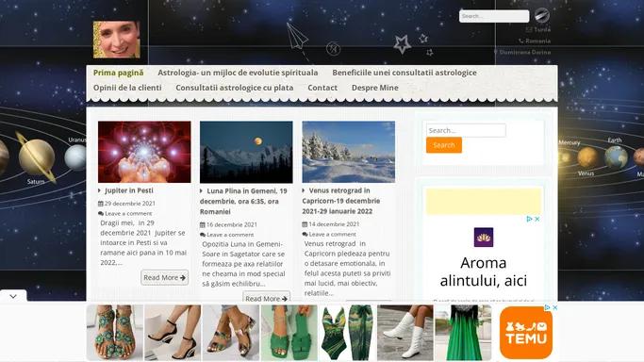644x362 pixels.
Task: Click calendar icon beside 29 decembrie 2021
Action: (x=101, y=204)
